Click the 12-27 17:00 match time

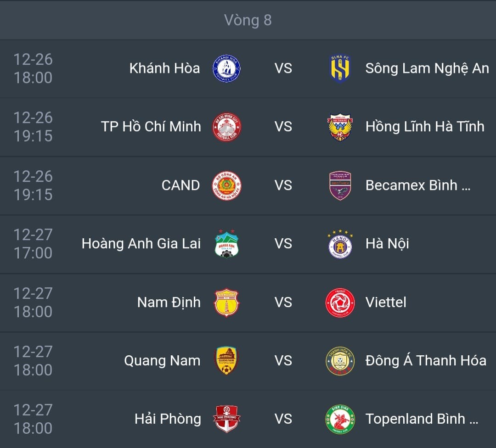tap(33, 244)
